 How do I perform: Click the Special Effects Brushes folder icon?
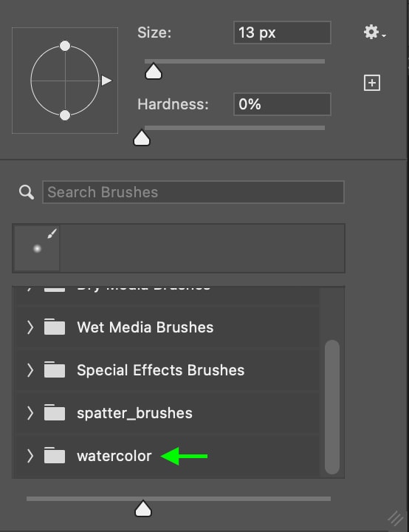coord(54,369)
